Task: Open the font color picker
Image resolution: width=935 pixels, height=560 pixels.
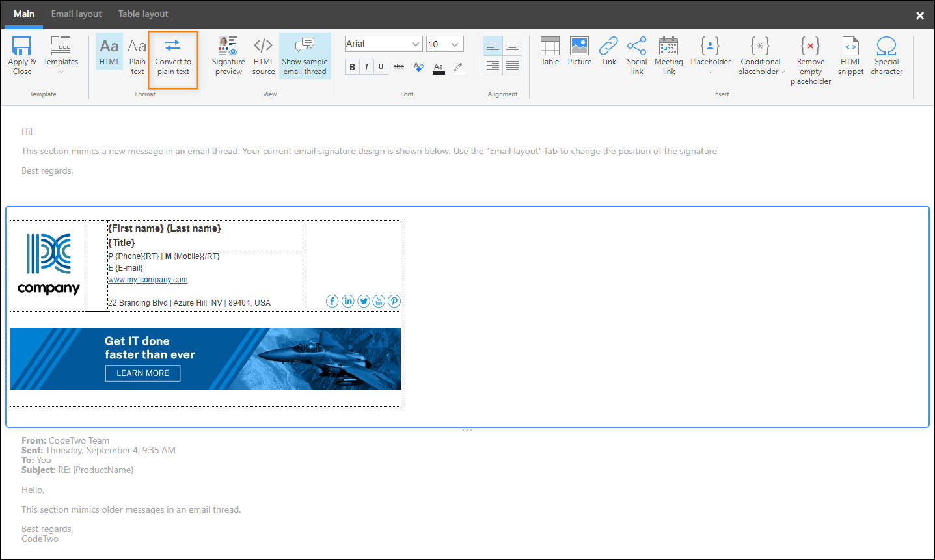Action: 439,66
